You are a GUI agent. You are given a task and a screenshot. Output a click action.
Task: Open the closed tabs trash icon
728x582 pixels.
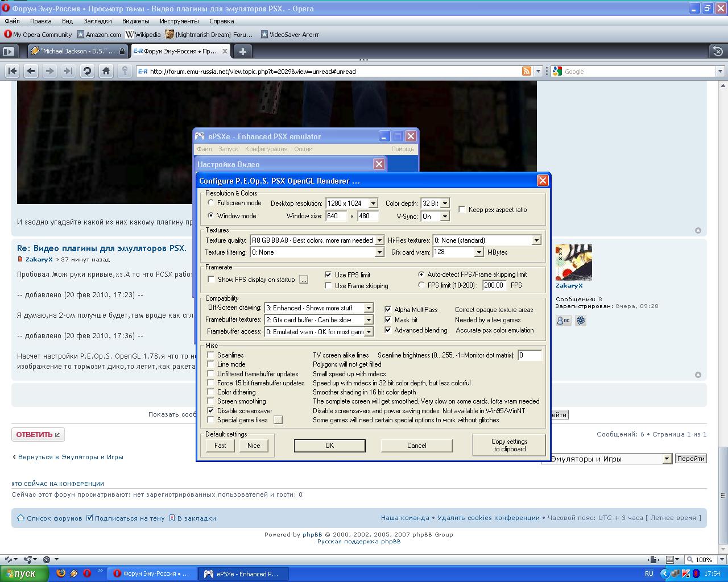tap(718, 51)
